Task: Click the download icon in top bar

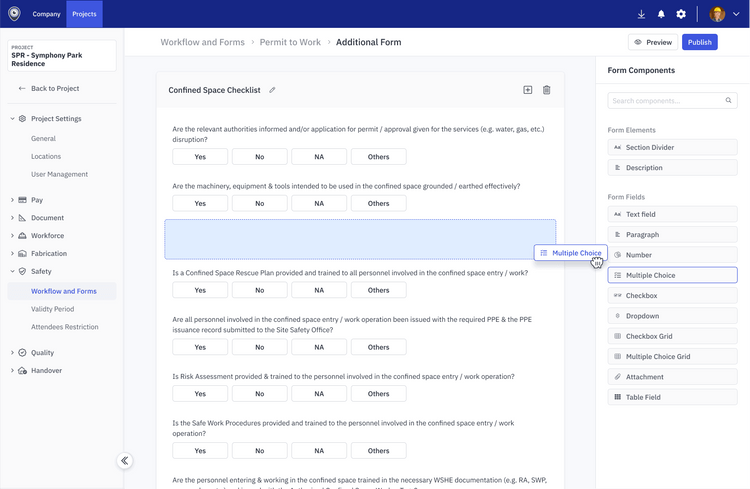Action: pyautogui.click(x=641, y=14)
